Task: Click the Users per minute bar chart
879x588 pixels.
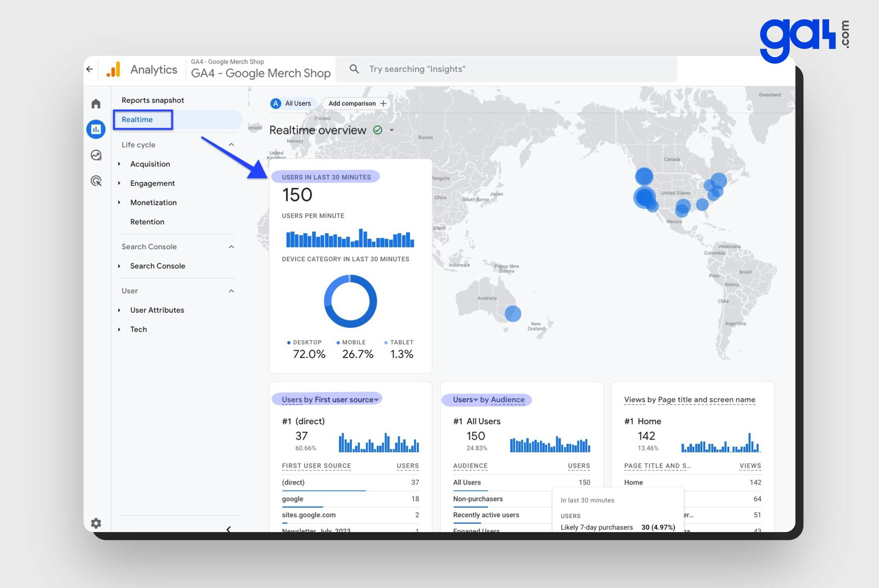Action: pos(350,238)
